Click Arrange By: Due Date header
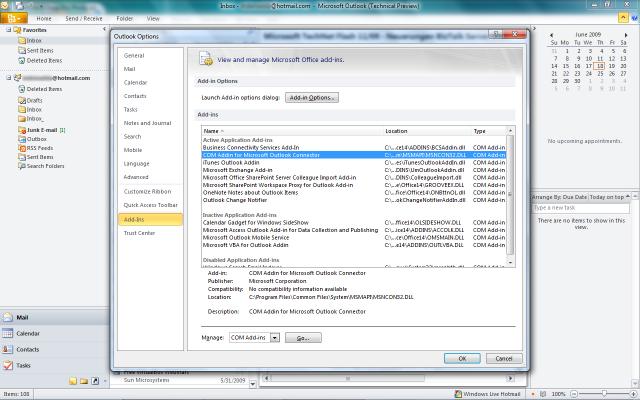Image resolution: width=640 pixels, height=400 pixels. click(x=559, y=197)
